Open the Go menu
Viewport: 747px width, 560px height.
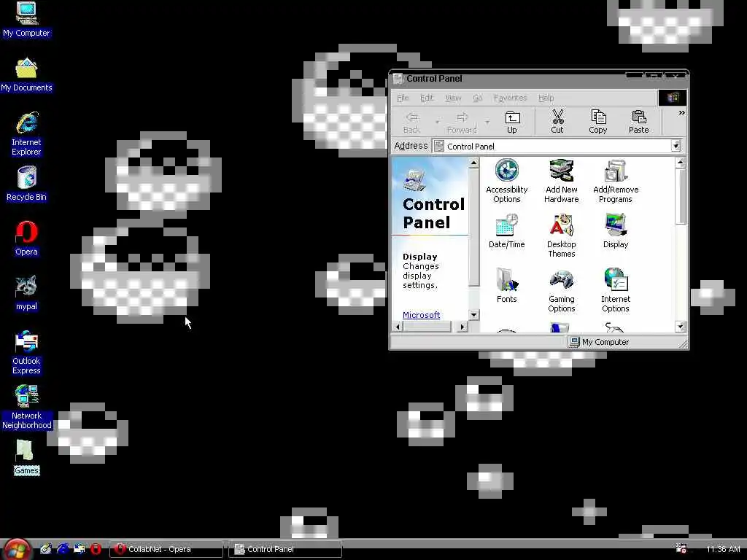pos(477,98)
